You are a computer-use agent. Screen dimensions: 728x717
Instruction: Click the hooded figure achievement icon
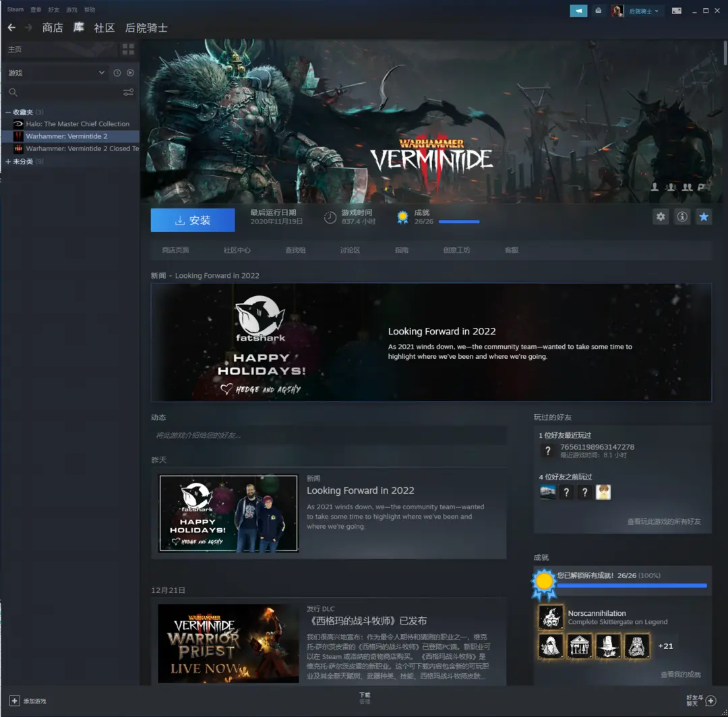click(551, 646)
